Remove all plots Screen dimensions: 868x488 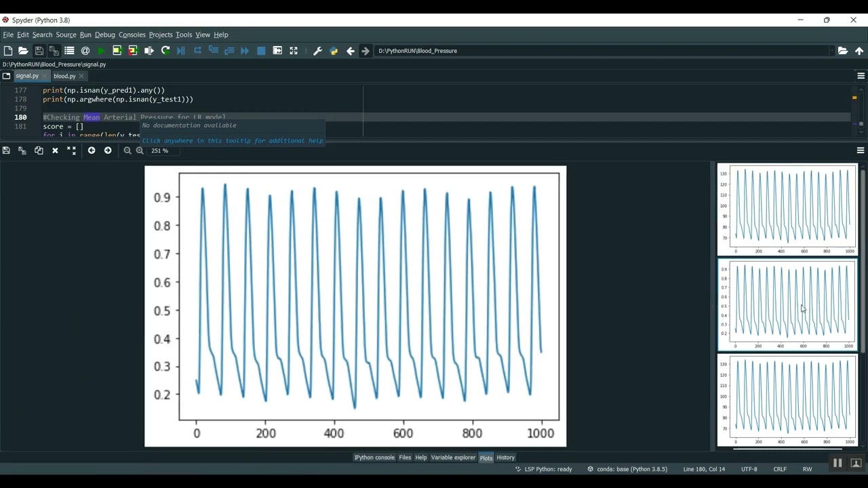71,150
